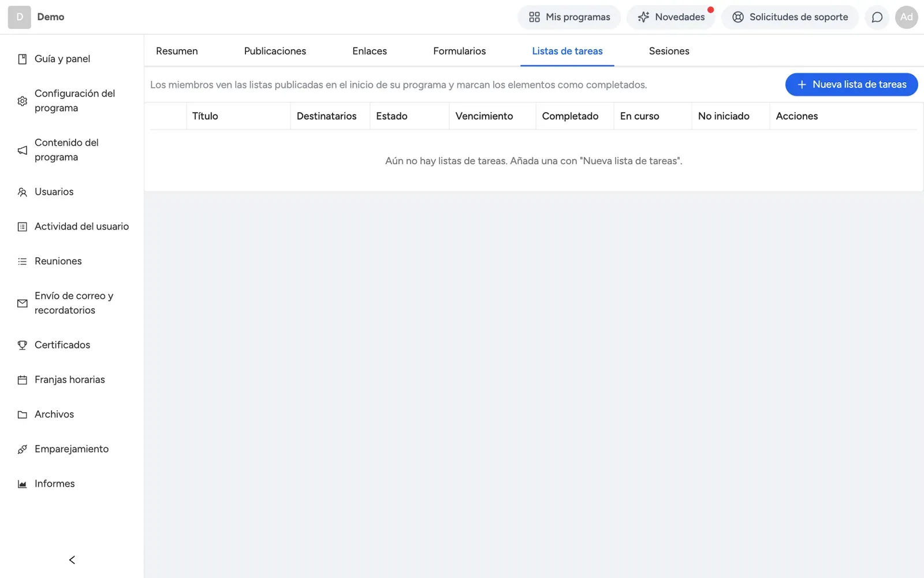Click the No iniciado column header
The image size is (924, 578).
(731, 116)
